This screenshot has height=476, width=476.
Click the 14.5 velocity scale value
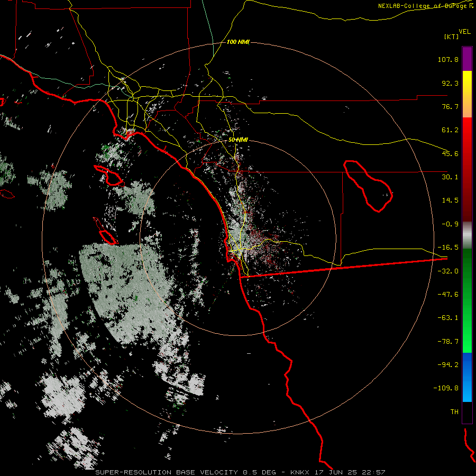(x=450, y=200)
